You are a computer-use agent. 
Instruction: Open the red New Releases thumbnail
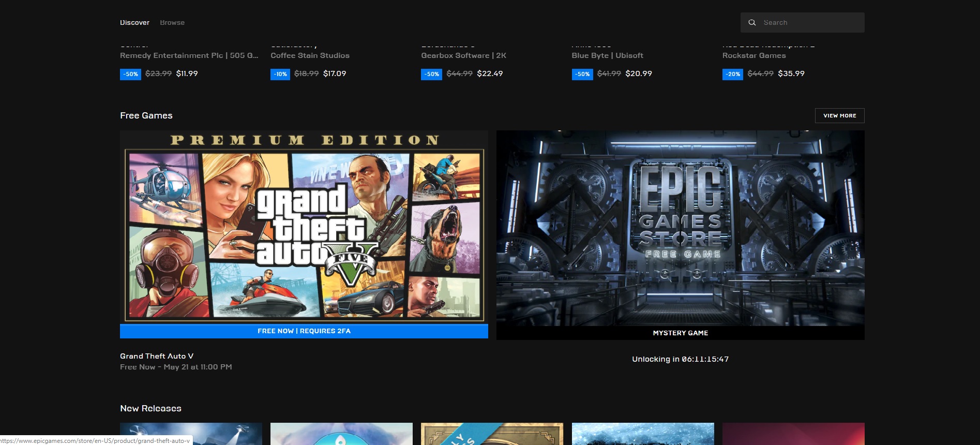click(x=793, y=434)
